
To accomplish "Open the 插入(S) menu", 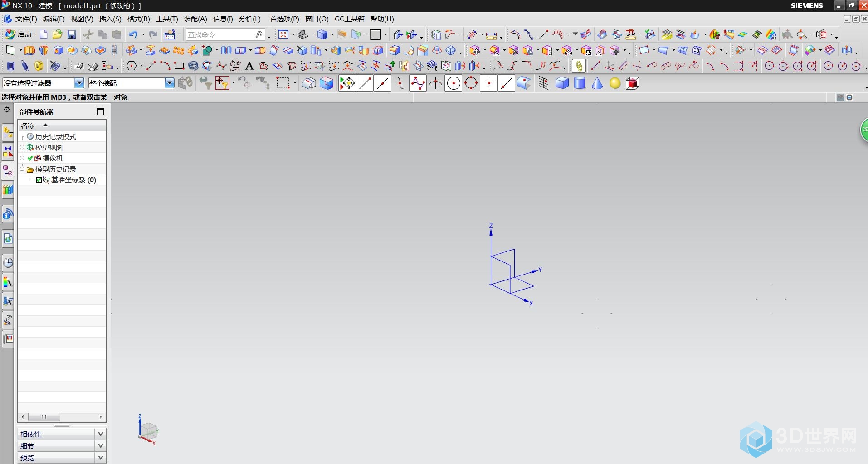I will (110, 19).
